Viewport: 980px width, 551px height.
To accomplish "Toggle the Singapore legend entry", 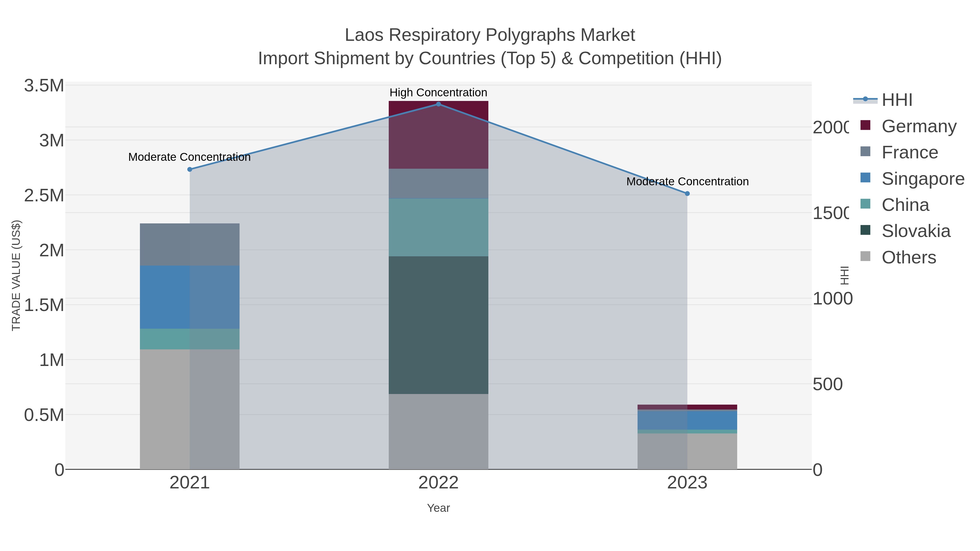I will point(912,179).
